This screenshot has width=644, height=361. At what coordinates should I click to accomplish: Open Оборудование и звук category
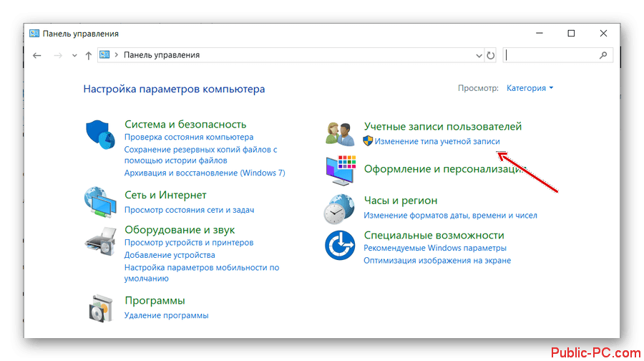tap(180, 229)
